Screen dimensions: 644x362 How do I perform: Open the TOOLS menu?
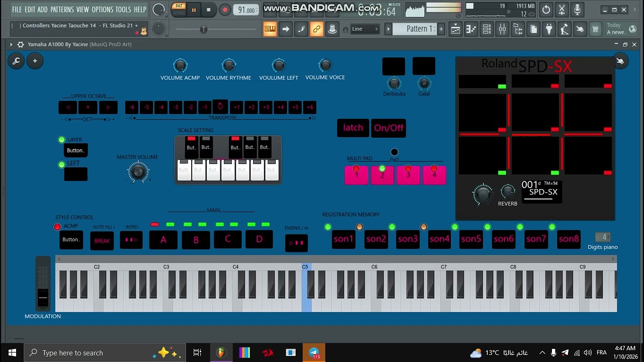coord(123,10)
